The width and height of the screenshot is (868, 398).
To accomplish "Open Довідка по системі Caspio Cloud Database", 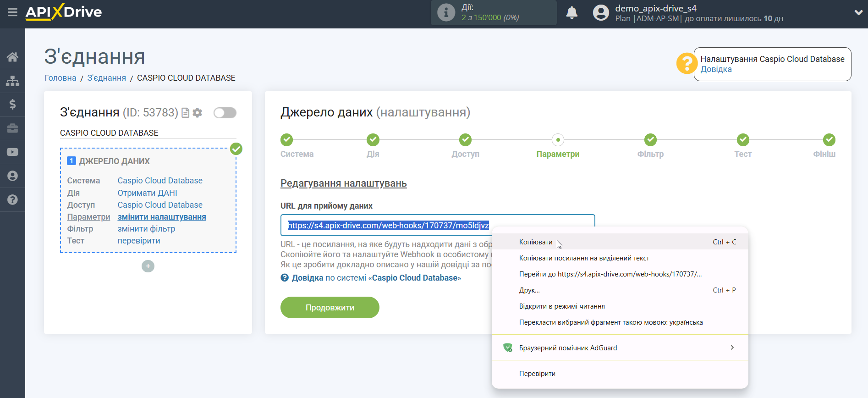I will (371, 278).
